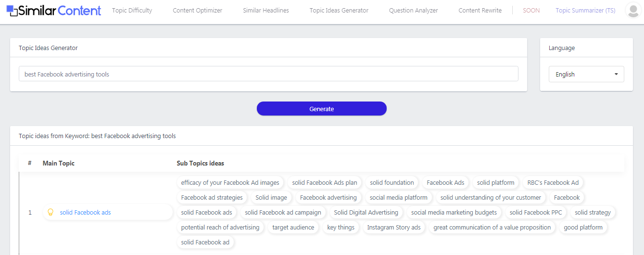644x255 pixels.
Task: Choose the 'solid Facebook ad' chip
Action: point(205,242)
